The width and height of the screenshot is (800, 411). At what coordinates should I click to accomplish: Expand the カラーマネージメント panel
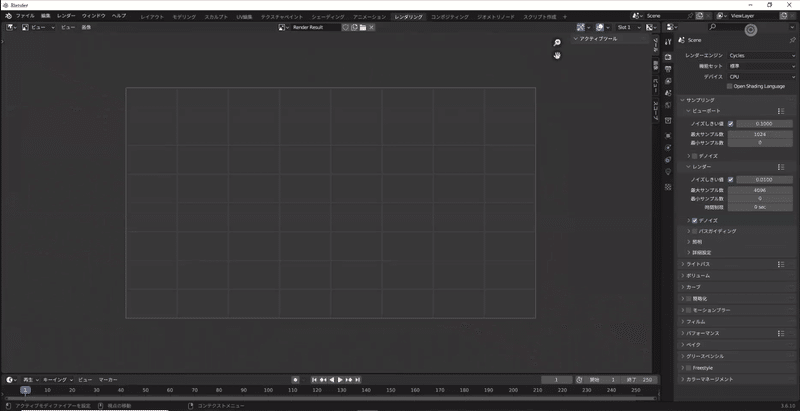pyautogui.click(x=738, y=379)
